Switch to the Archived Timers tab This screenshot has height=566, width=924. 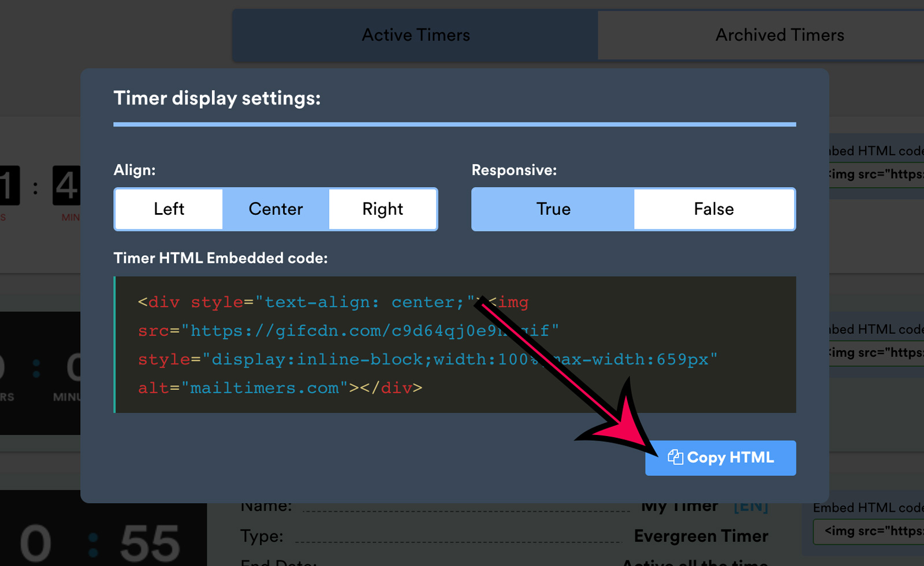[x=780, y=35]
